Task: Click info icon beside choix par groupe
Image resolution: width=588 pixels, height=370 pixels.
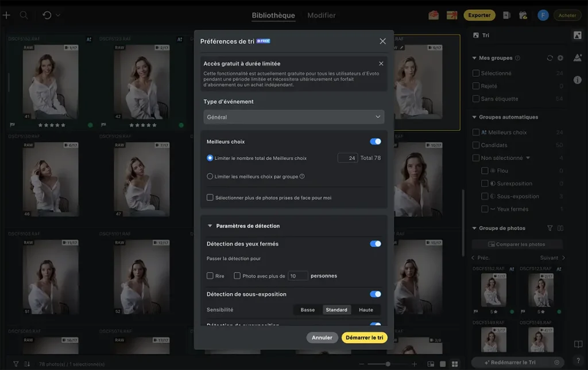Action: (x=302, y=176)
